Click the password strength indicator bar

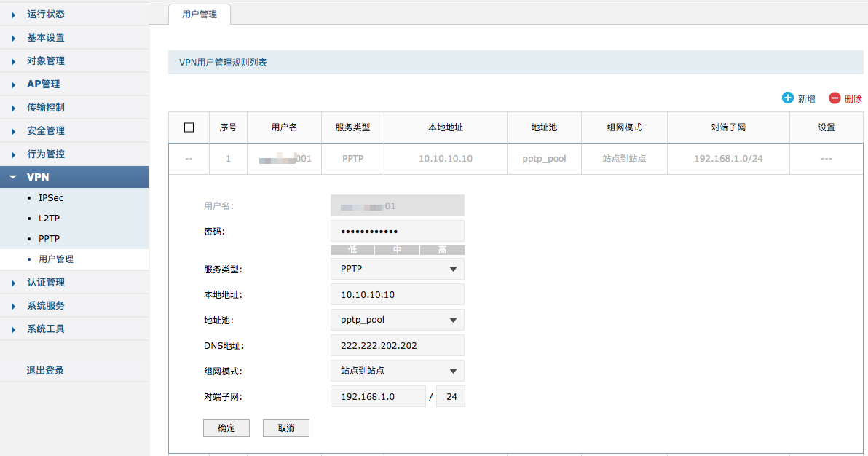point(397,250)
